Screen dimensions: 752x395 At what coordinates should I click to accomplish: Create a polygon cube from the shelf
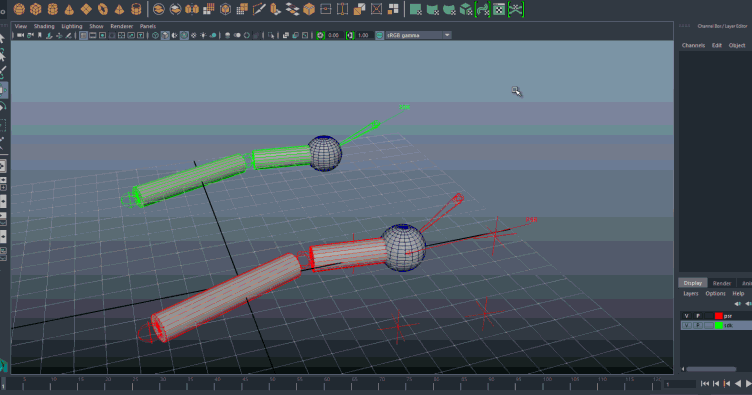(x=36, y=9)
